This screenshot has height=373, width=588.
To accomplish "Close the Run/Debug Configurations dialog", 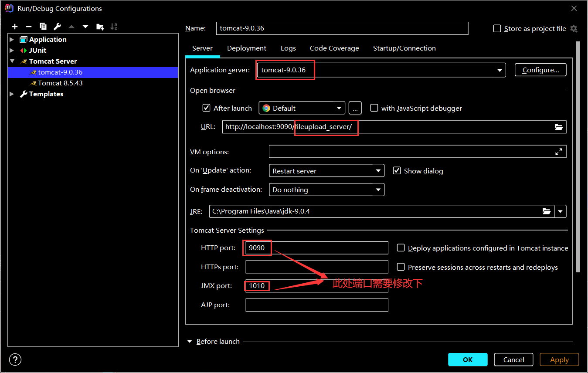I will pos(574,8).
